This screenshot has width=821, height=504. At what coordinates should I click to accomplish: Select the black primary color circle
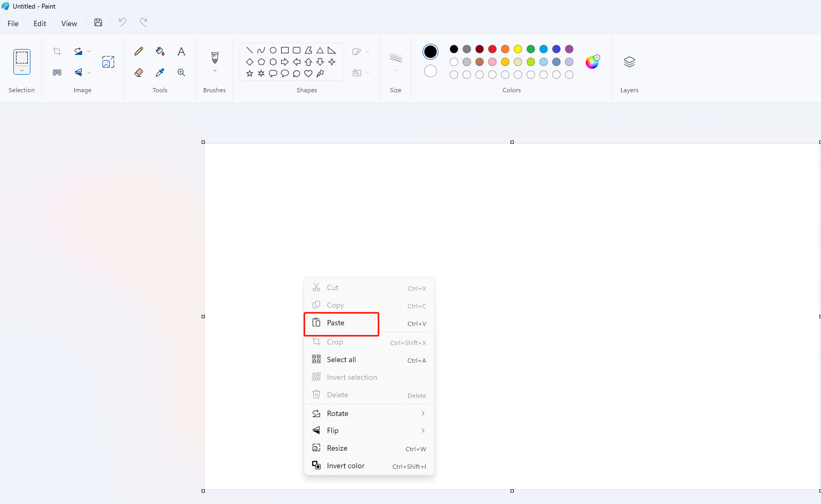tap(431, 52)
